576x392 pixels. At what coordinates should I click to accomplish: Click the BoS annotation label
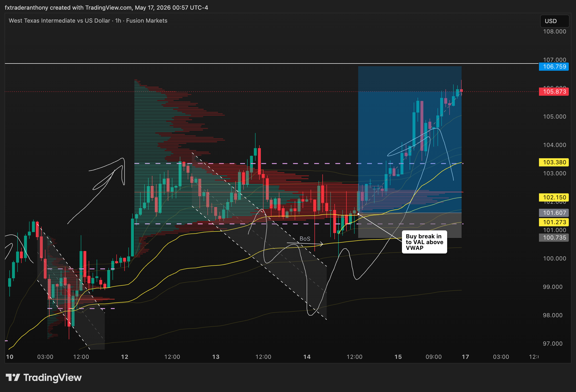point(305,239)
